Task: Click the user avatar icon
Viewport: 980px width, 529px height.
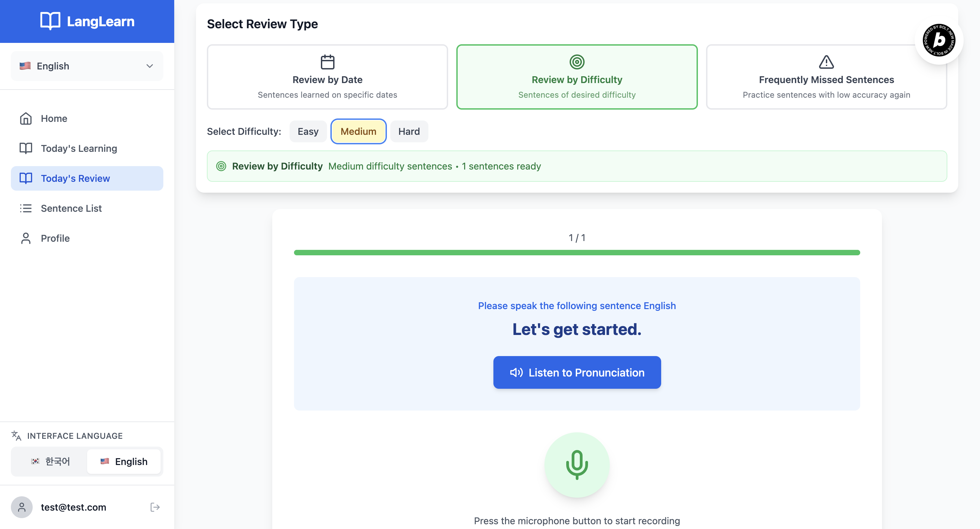Action: click(22, 507)
